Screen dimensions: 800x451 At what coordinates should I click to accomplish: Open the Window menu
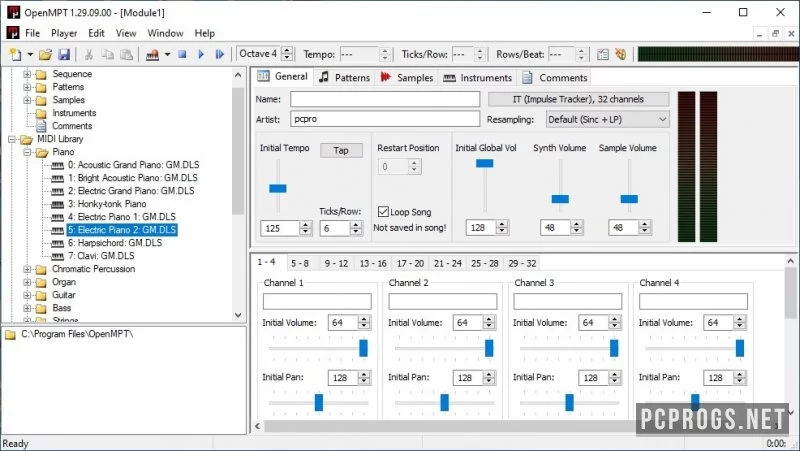point(165,33)
